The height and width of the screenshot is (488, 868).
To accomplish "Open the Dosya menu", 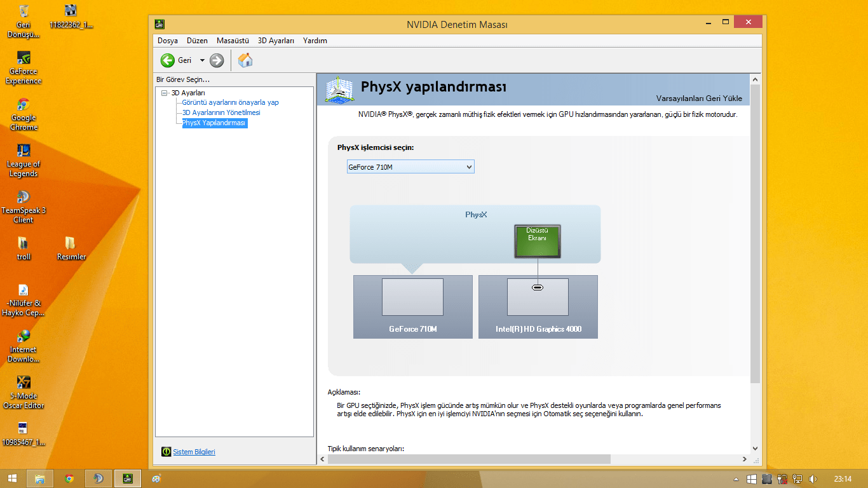I will tap(168, 41).
